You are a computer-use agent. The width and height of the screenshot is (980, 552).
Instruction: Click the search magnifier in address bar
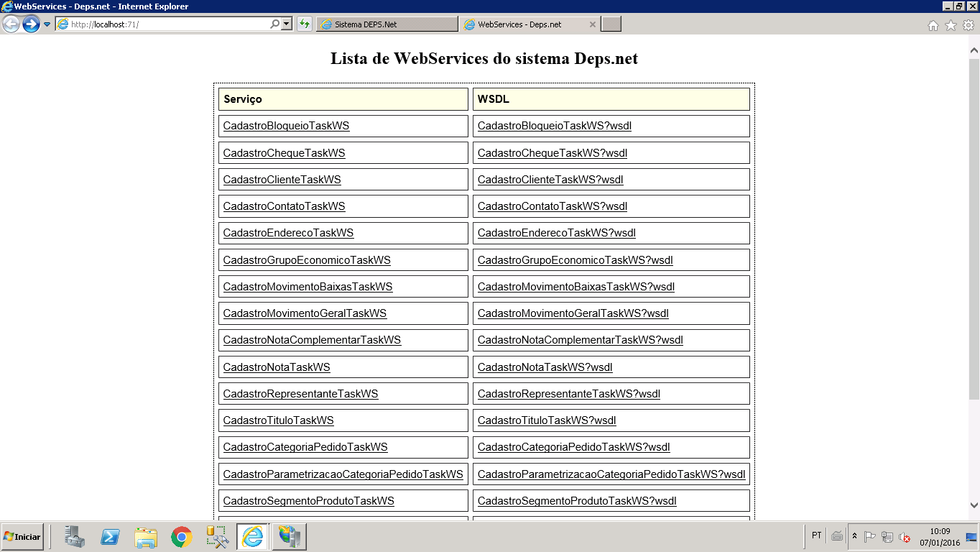coord(274,24)
